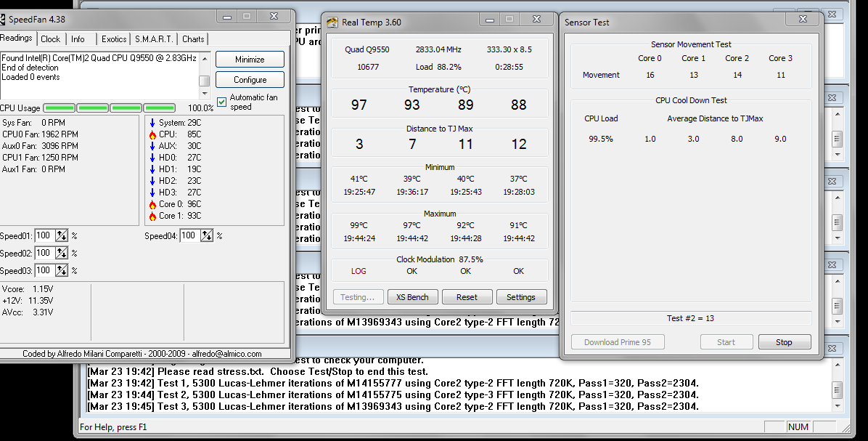Screen dimensions: 868x441
Task: Click the flame icon beside CPU: 85C
Action: click(x=152, y=134)
